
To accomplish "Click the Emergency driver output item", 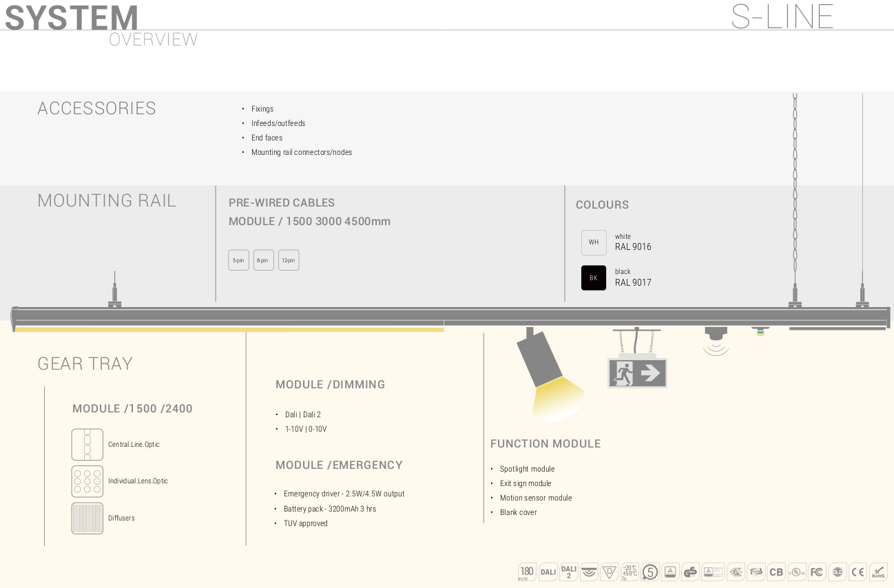I will pos(344,494).
